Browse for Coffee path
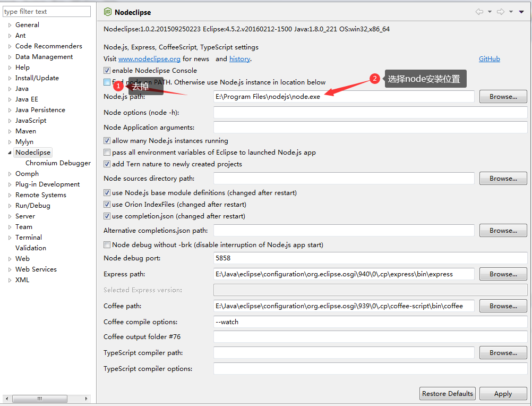Image resolution: width=532 pixels, height=406 pixels. (x=503, y=306)
